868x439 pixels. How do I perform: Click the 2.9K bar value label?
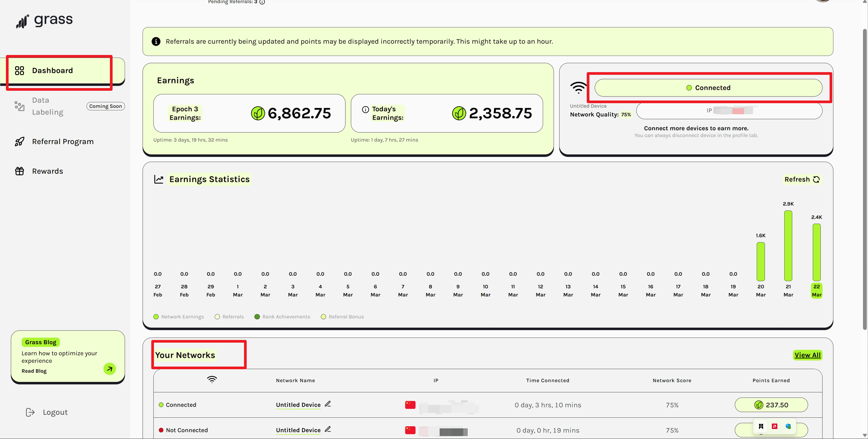(x=788, y=204)
